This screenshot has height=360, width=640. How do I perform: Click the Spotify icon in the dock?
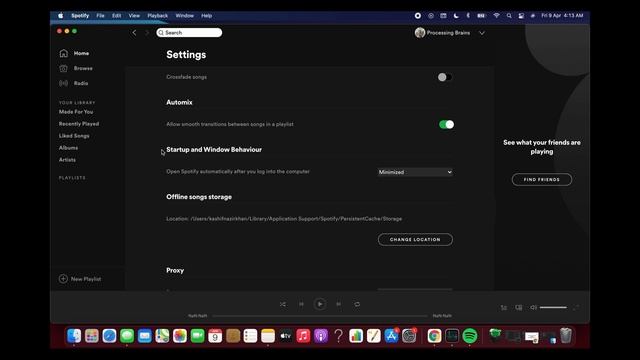click(470, 336)
